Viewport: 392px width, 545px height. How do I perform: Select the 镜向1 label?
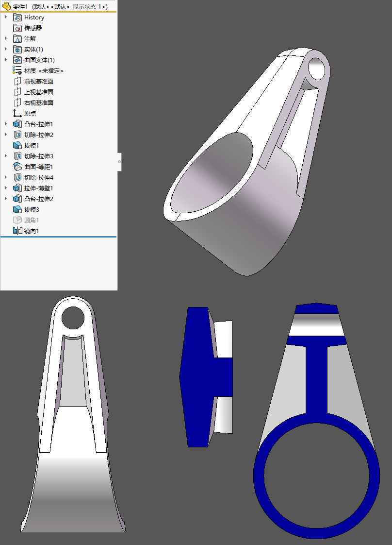coord(32,231)
